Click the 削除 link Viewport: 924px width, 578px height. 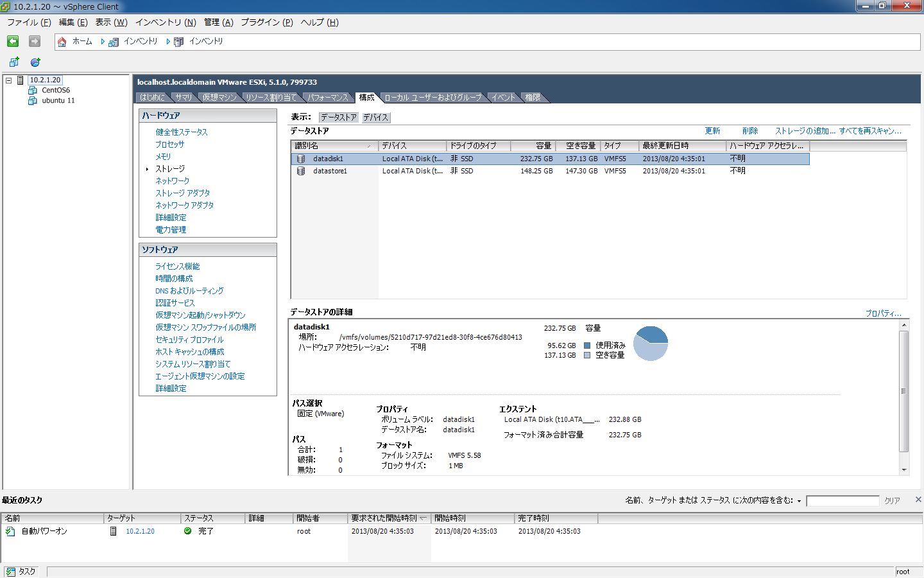[x=750, y=131]
